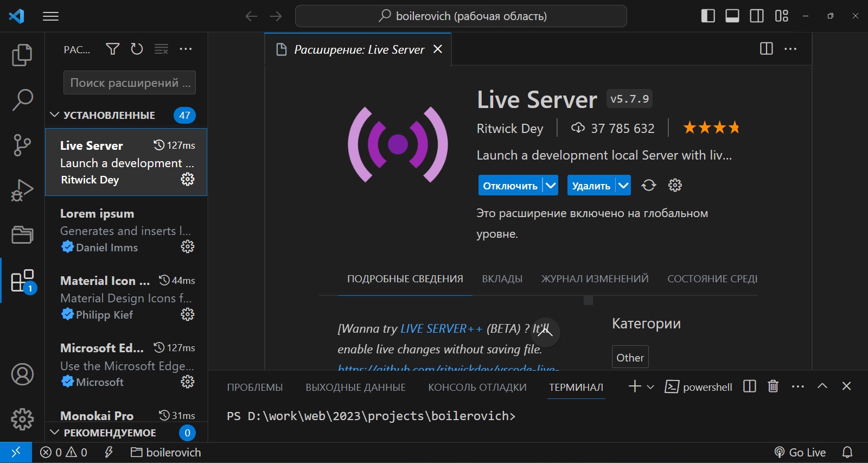The width and height of the screenshot is (868, 463).
Task: Click the sync icon beside Удалить button
Action: tap(649, 186)
